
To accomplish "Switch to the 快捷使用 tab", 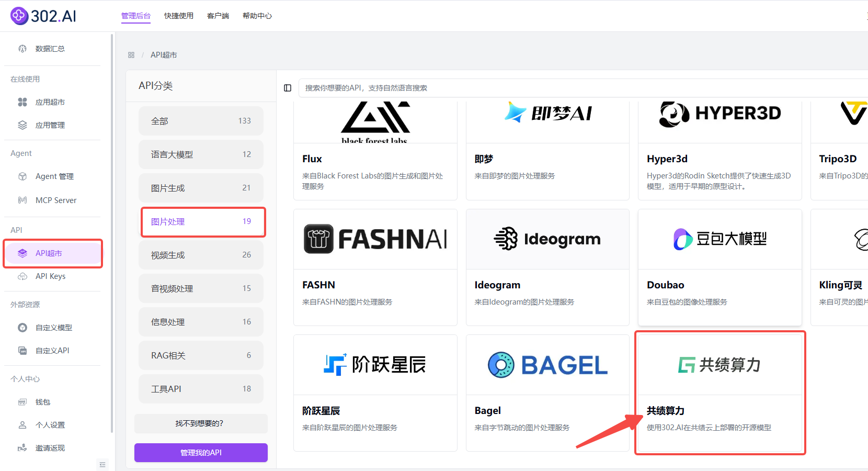I will pyautogui.click(x=179, y=16).
